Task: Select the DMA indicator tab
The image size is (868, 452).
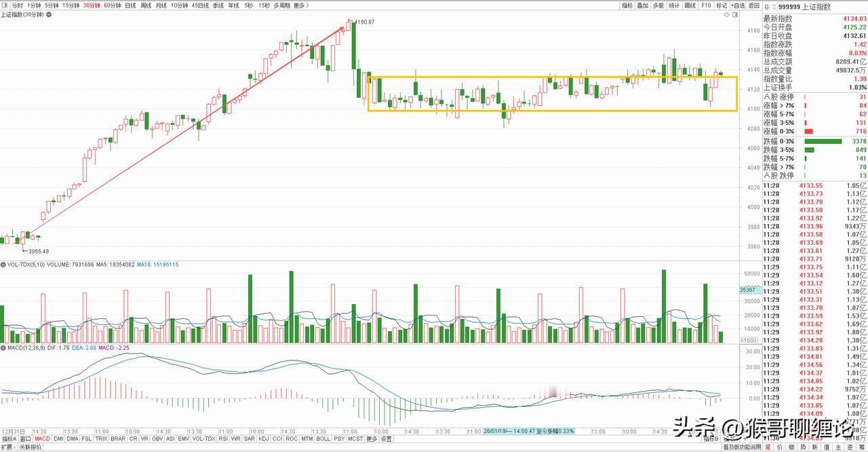Action: coord(73,438)
